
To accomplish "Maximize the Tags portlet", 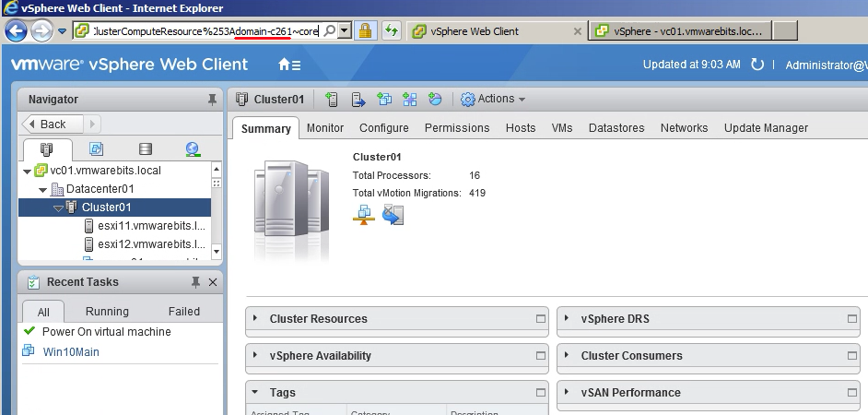I will click(x=541, y=392).
